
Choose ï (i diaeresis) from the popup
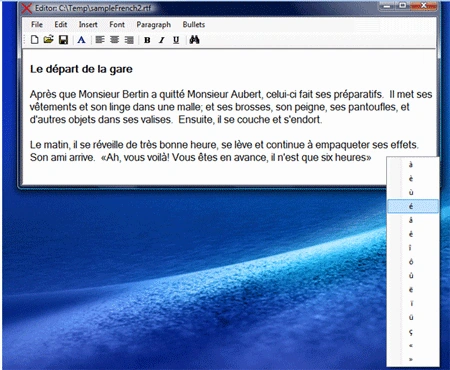tap(413, 303)
